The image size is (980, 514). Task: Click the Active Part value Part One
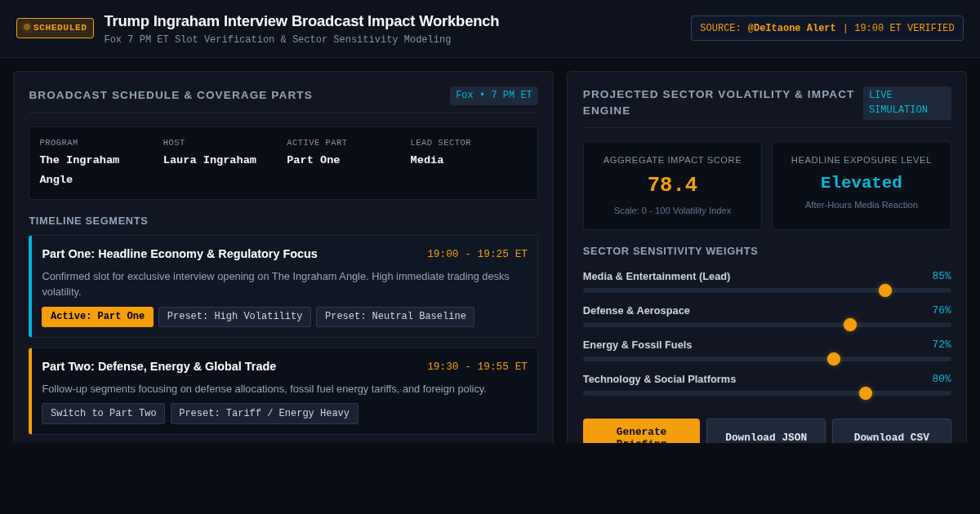click(x=314, y=160)
